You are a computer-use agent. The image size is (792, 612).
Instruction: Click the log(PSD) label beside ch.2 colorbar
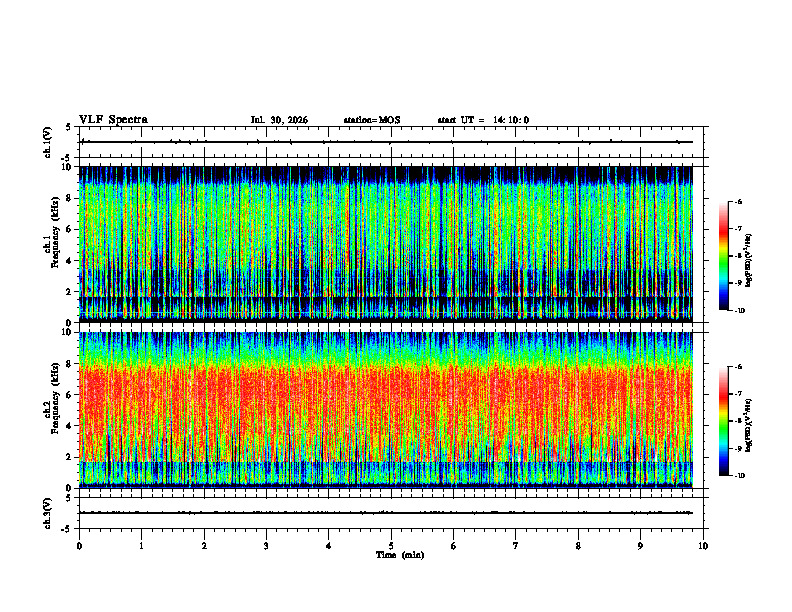748,426
